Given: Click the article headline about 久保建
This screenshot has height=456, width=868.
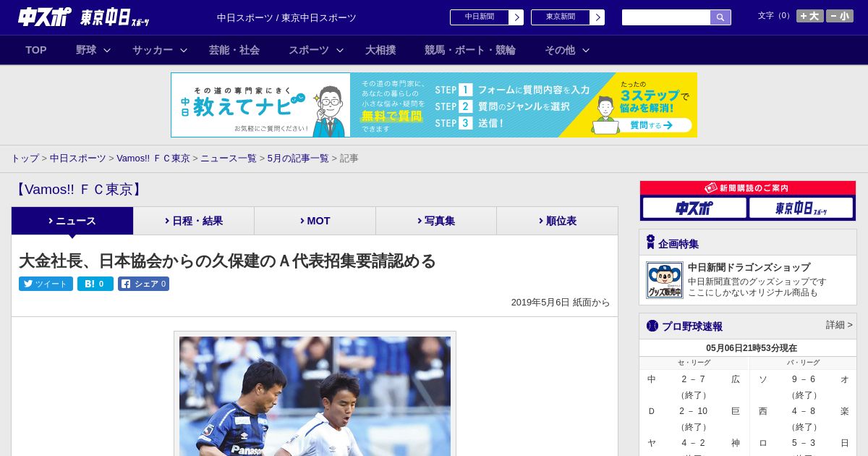Looking at the screenshot, I should click(227, 261).
